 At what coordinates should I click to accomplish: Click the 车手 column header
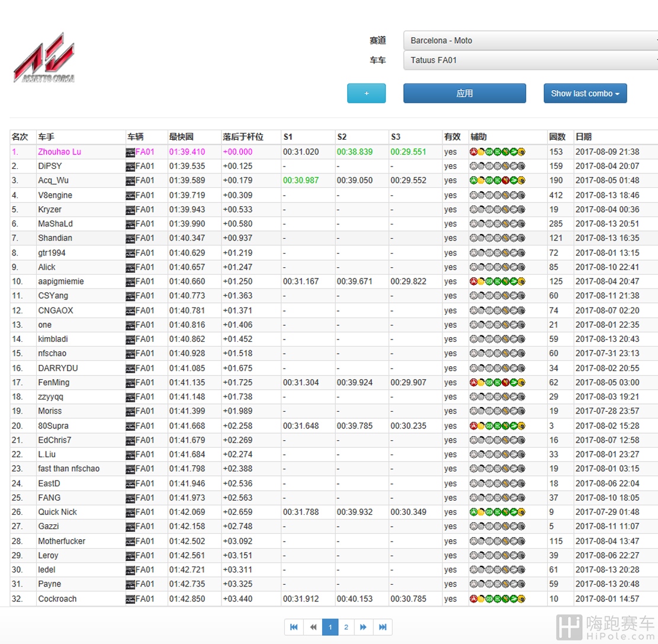(x=46, y=137)
